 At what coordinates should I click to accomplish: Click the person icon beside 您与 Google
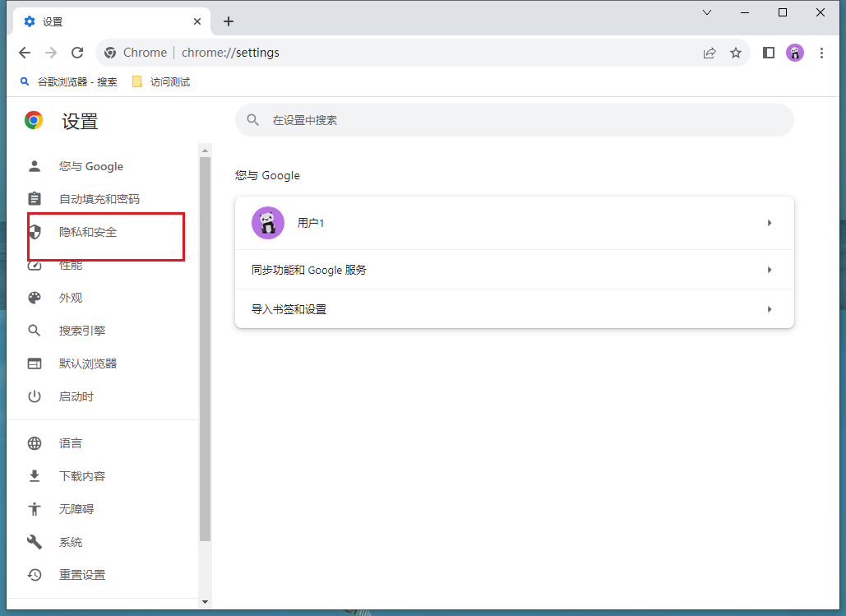click(x=35, y=166)
